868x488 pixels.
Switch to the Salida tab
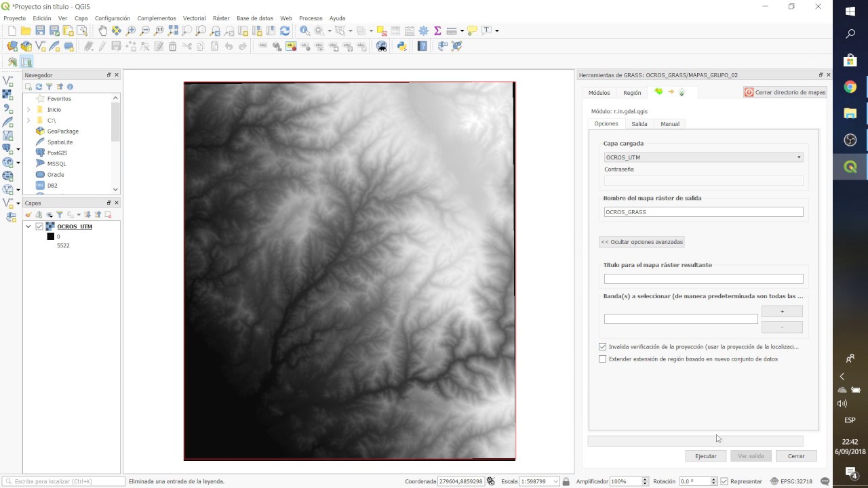pos(639,124)
